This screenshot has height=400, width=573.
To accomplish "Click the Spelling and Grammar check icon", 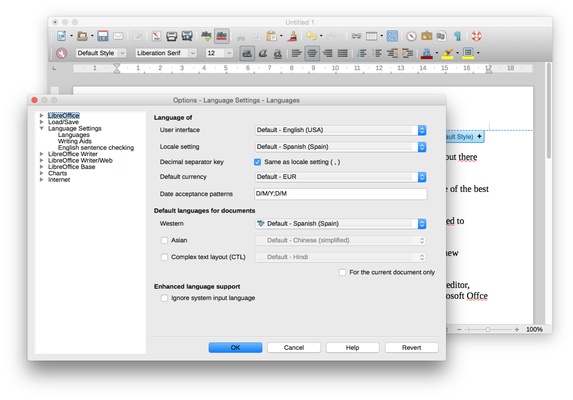I will [x=206, y=36].
